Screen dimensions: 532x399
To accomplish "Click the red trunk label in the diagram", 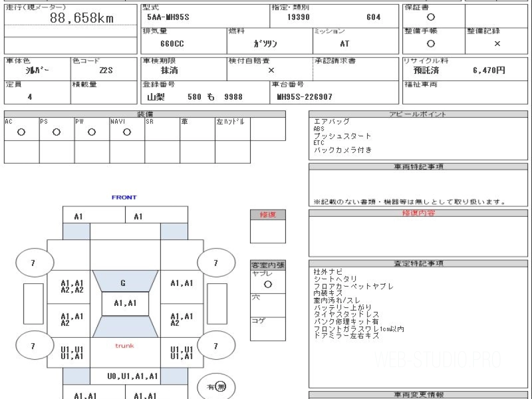I will pos(125,345).
